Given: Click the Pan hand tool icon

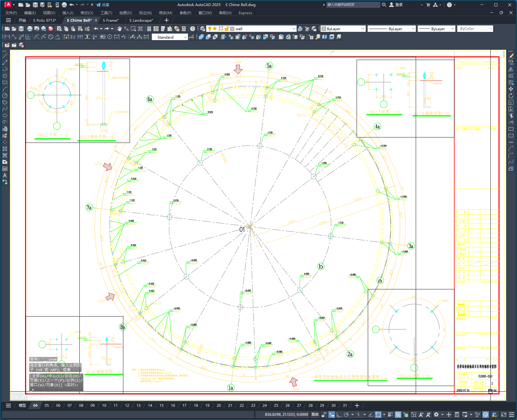Looking at the screenshot, I should point(120,29).
